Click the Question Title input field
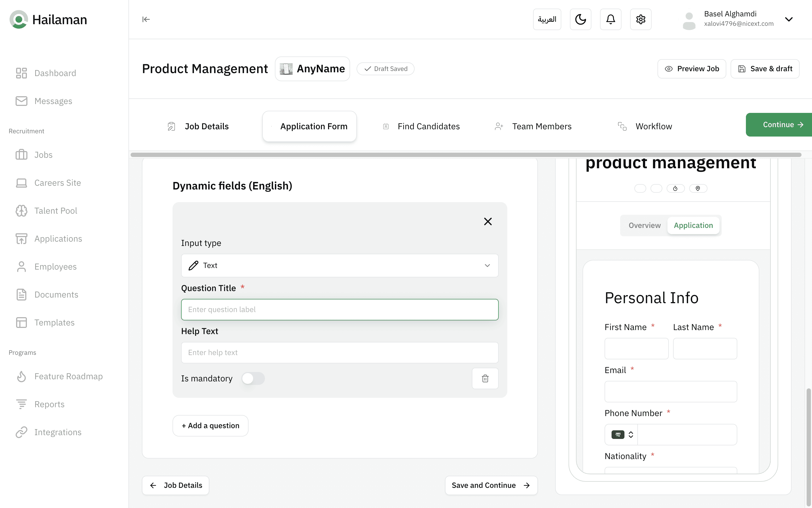 coord(340,309)
